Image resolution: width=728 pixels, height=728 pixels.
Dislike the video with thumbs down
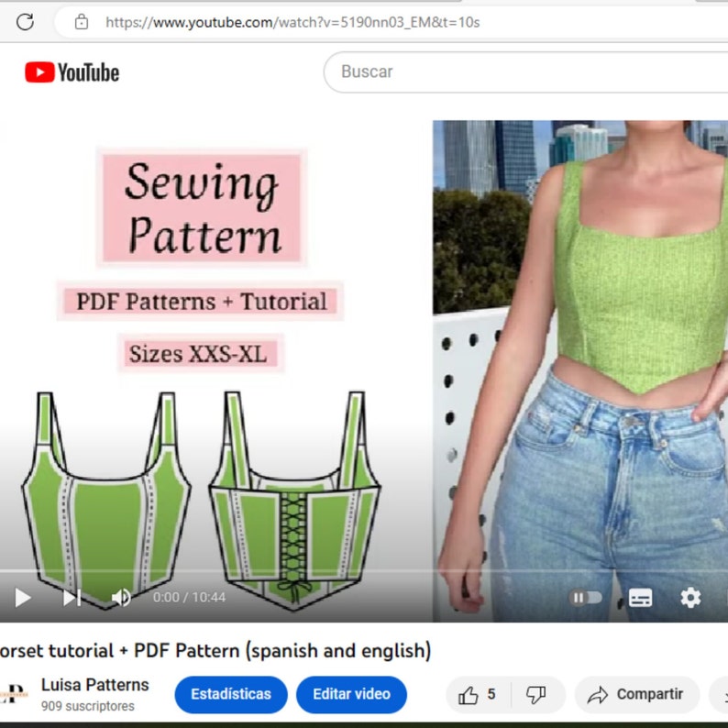(536, 695)
